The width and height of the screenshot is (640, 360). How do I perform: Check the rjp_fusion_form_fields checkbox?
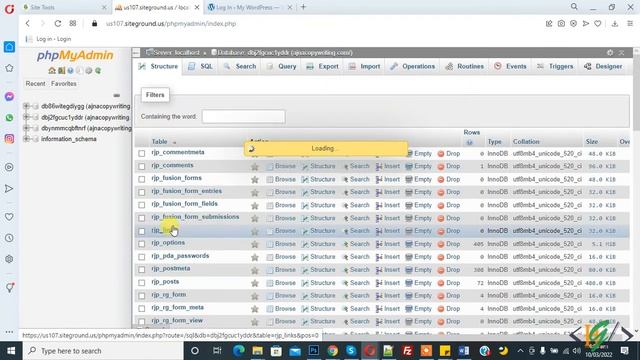click(x=142, y=205)
